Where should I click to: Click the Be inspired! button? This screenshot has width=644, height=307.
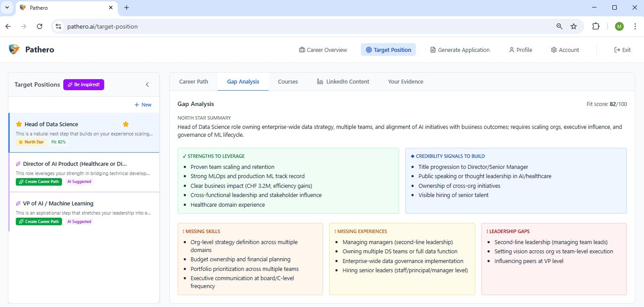(84, 84)
